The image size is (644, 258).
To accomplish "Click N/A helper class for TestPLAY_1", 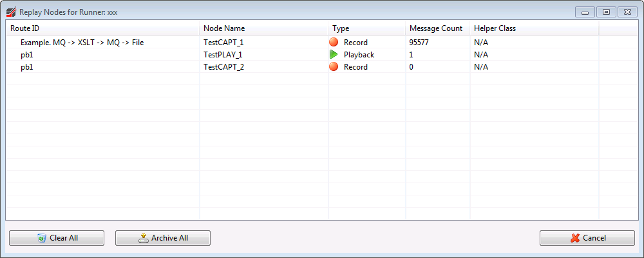I will [481, 55].
